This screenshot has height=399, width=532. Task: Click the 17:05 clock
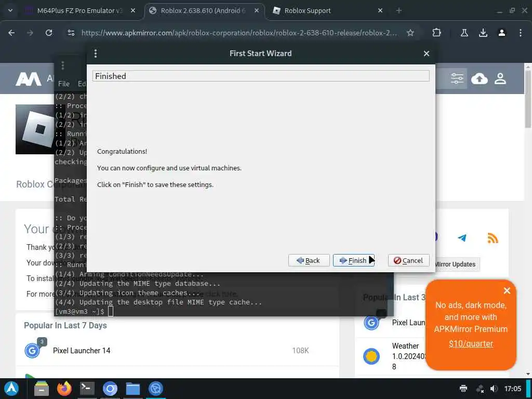click(x=513, y=389)
